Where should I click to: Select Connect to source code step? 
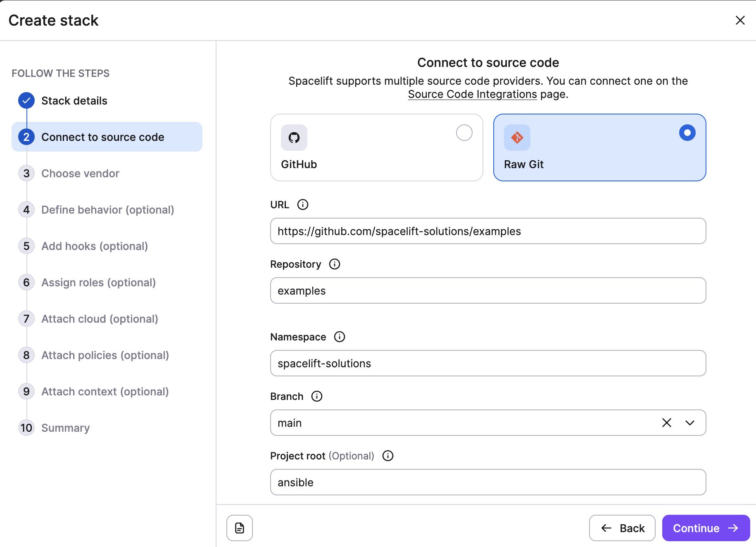point(107,137)
